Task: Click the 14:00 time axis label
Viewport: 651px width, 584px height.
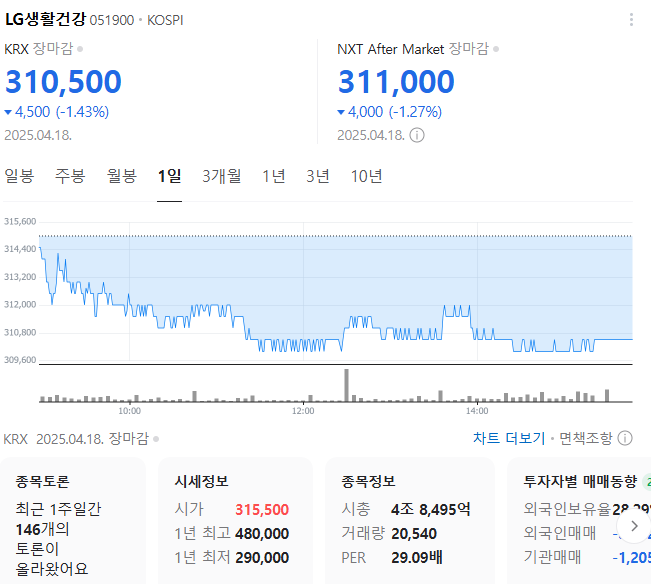Action: [x=477, y=411]
